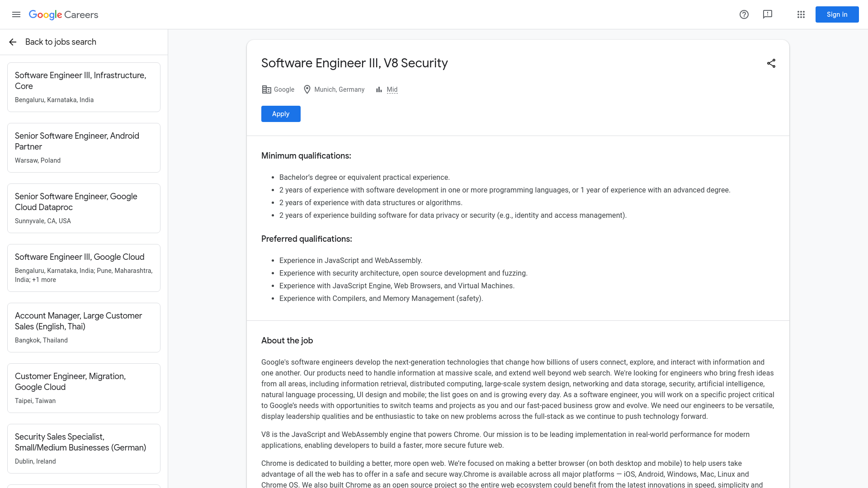Viewport: 868px width, 488px height.
Task: Click the Taipei, Taiwan location text
Action: tap(35, 401)
